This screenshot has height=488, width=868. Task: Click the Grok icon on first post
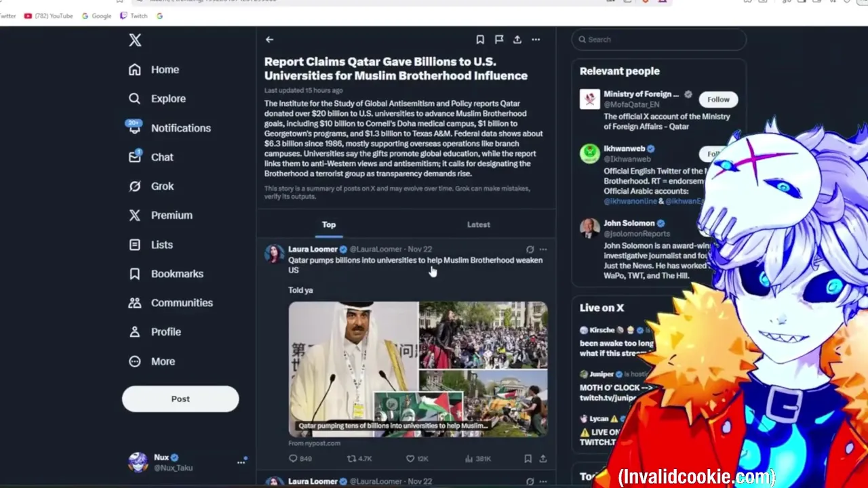(530, 249)
